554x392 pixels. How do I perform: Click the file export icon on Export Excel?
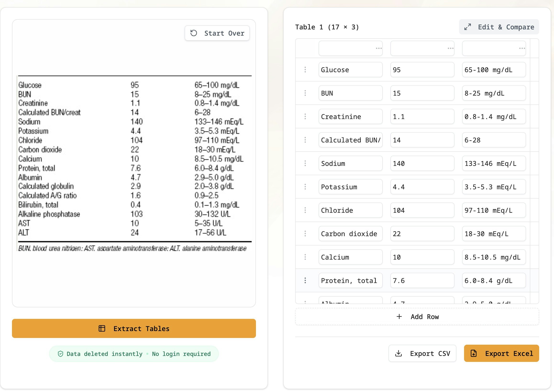point(474,353)
